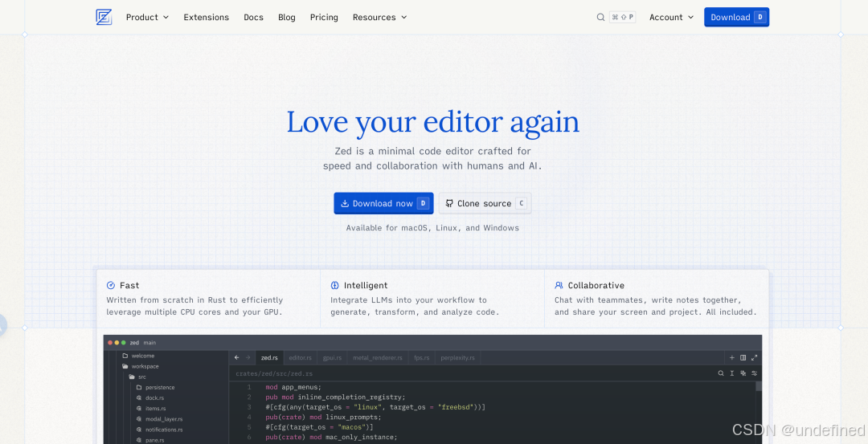Click code line 'mod app_menus;'
Screen dimensions: 868x444
[293, 387]
